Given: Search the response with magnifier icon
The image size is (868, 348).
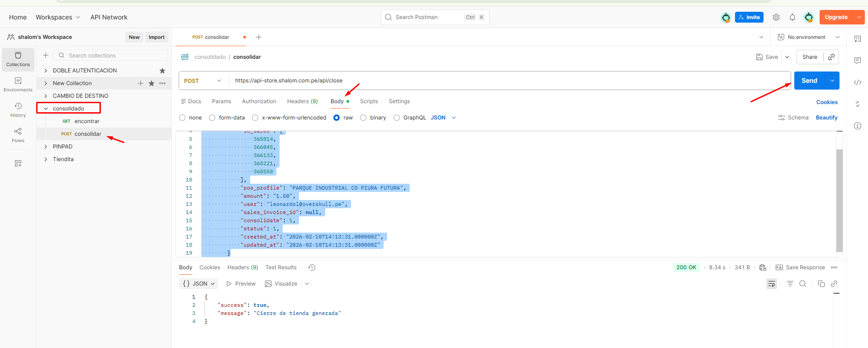Looking at the screenshot, I should point(803,284).
